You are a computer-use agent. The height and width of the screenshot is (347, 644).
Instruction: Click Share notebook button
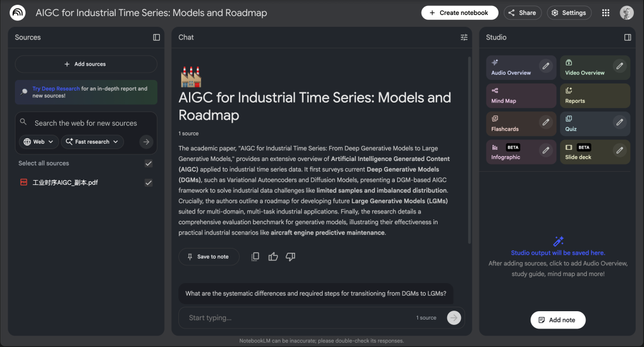point(522,13)
